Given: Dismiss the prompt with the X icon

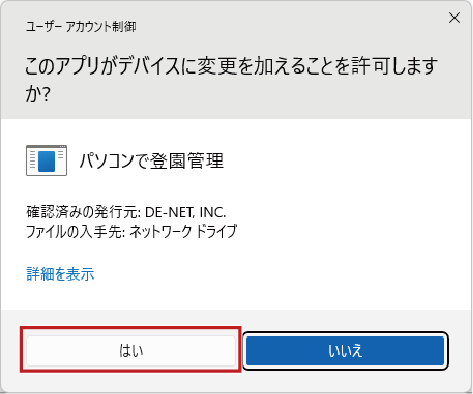Looking at the screenshot, I should (x=454, y=18).
